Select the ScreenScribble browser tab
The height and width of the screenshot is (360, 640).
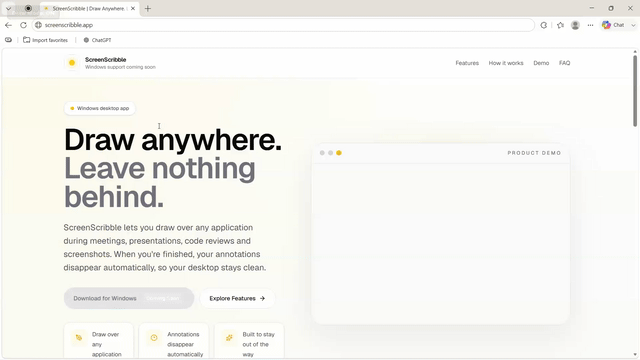pyautogui.click(x=90, y=8)
